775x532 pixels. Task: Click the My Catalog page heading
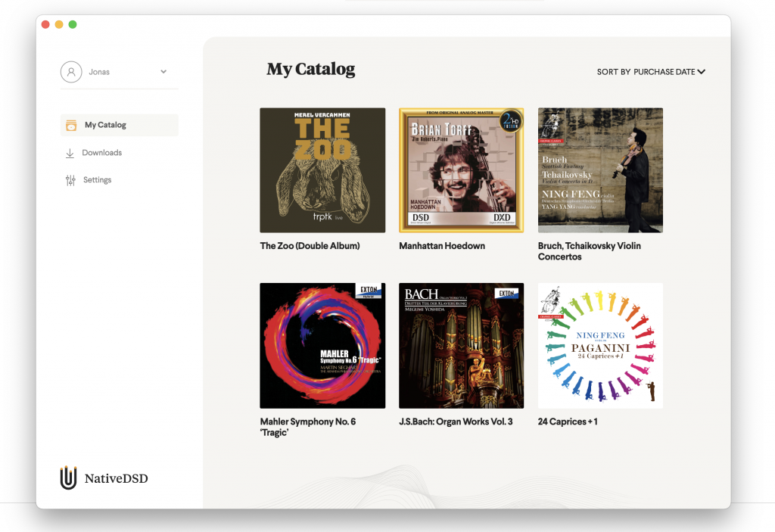click(x=311, y=69)
